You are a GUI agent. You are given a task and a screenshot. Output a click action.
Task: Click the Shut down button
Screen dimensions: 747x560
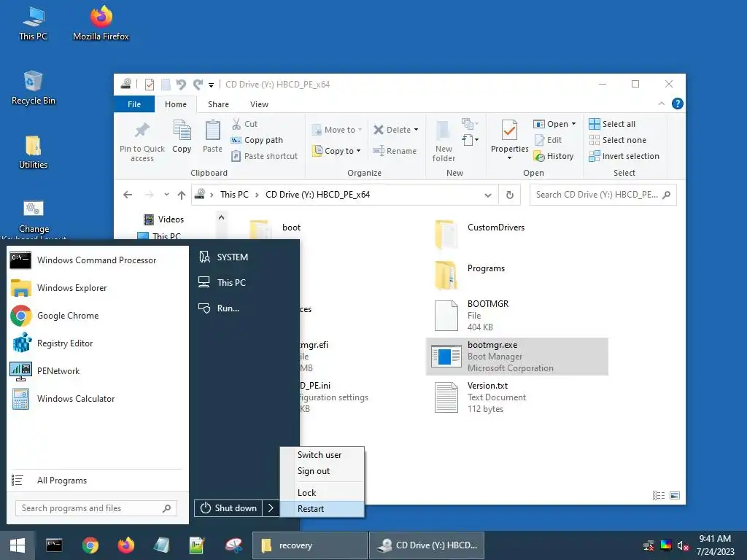[x=228, y=508]
